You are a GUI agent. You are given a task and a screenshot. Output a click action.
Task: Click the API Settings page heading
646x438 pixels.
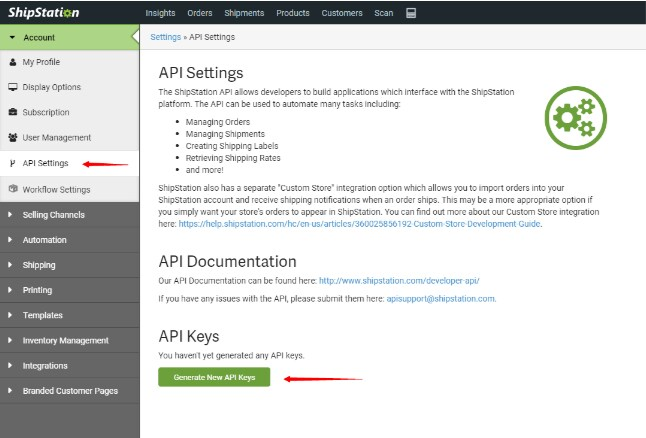click(201, 73)
